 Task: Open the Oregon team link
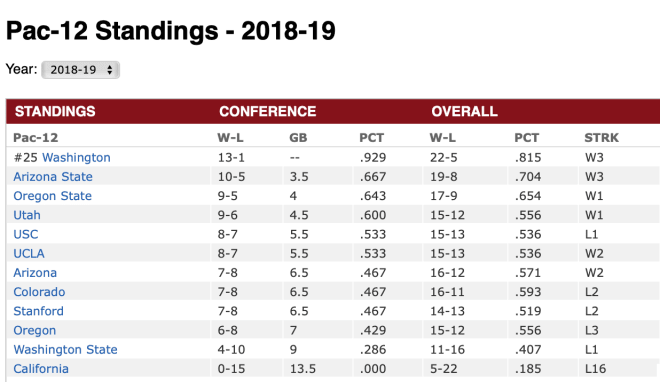tap(35, 331)
